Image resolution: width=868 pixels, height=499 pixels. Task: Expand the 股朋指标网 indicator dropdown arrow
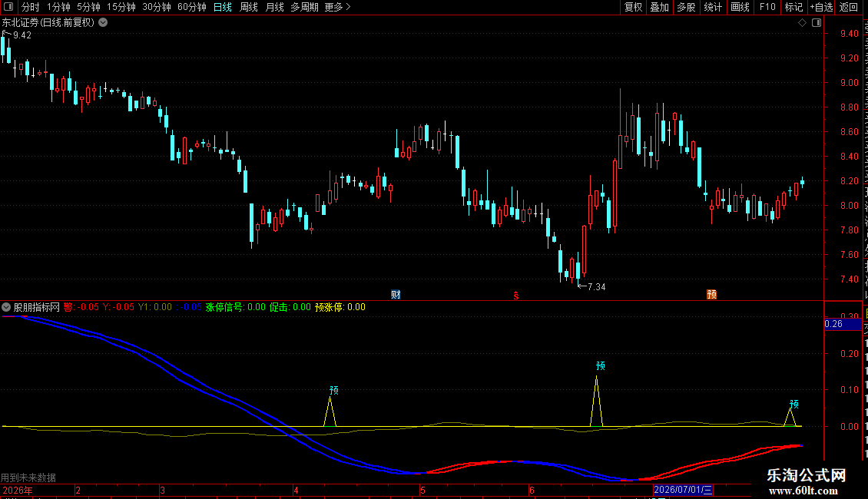(6, 307)
